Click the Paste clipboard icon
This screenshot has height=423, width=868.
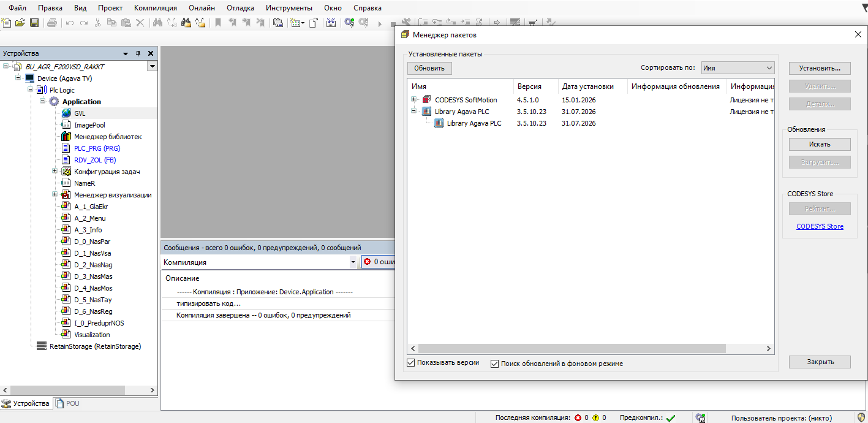(126, 23)
